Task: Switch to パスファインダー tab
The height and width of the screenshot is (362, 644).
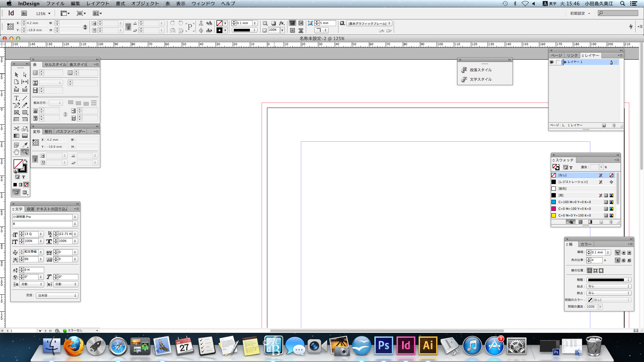Action: pyautogui.click(x=70, y=132)
